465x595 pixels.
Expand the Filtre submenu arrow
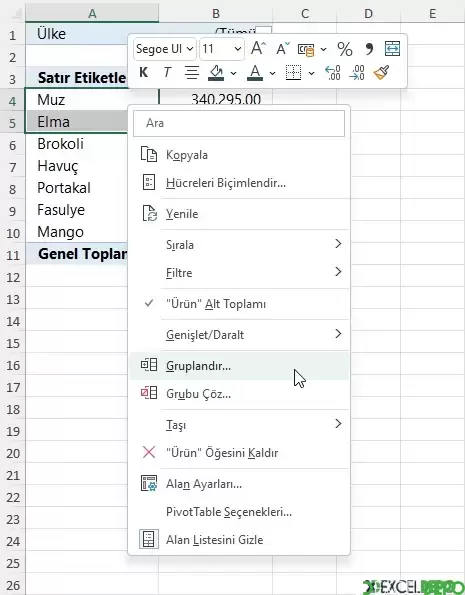tap(338, 272)
